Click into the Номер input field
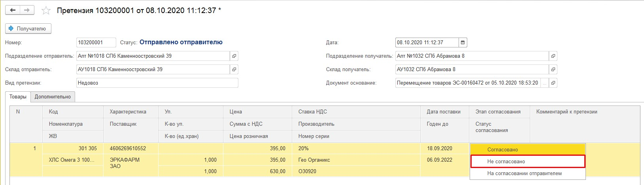Viewport: 644px width, 185px height. click(96, 43)
